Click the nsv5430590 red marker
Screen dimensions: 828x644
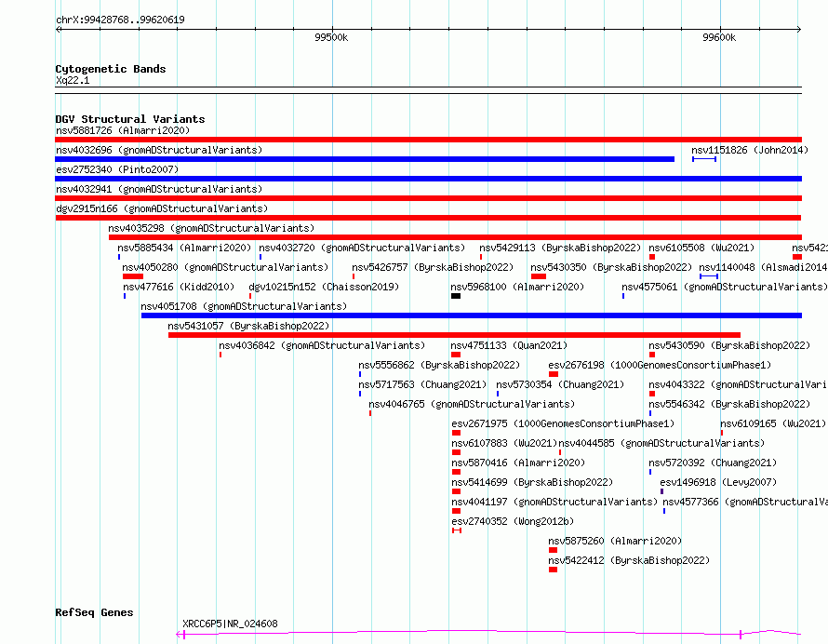[x=652, y=355]
